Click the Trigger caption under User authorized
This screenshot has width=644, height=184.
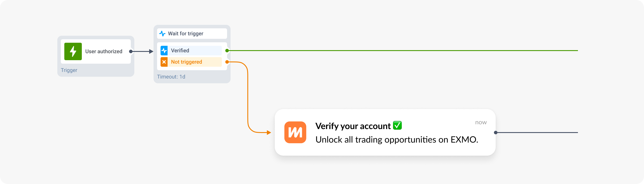[69, 70]
